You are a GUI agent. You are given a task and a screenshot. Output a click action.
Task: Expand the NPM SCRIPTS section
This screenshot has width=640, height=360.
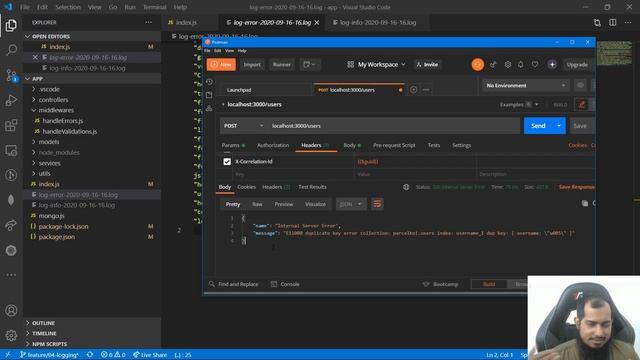[93, 344]
